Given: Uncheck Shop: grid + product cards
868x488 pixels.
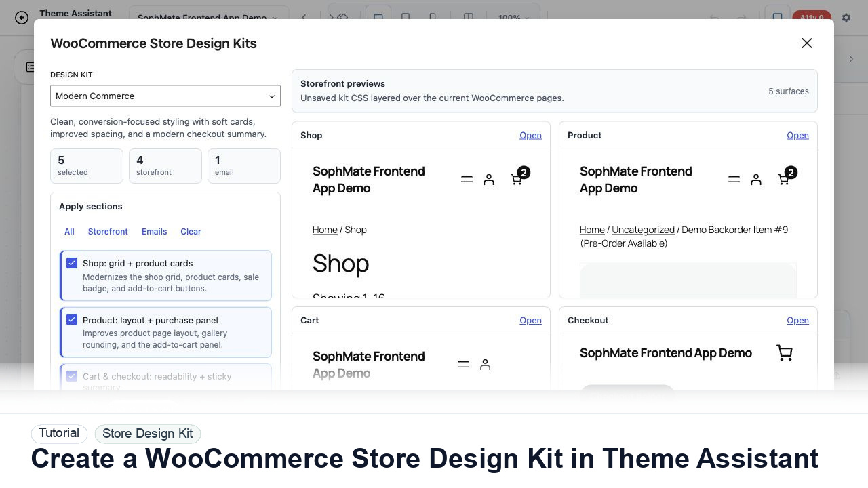Looking at the screenshot, I should [72, 263].
